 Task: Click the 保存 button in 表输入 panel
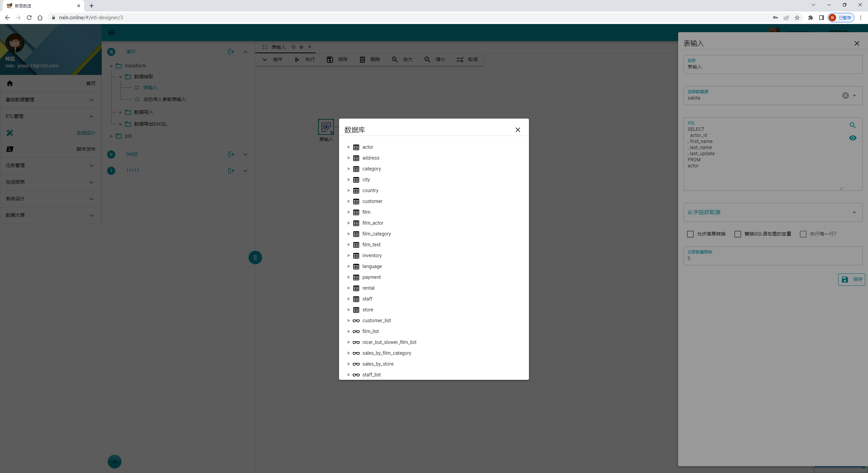(x=851, y=280)
